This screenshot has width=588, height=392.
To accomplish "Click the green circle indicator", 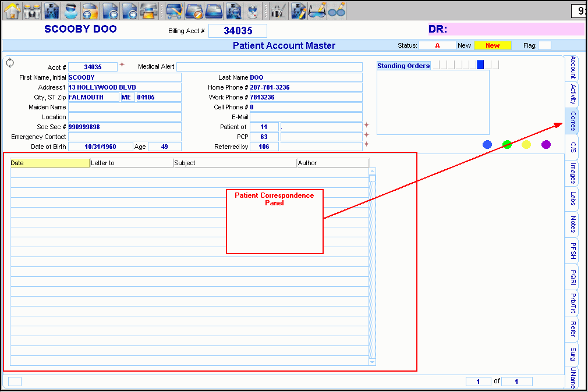I will (507, 145).
